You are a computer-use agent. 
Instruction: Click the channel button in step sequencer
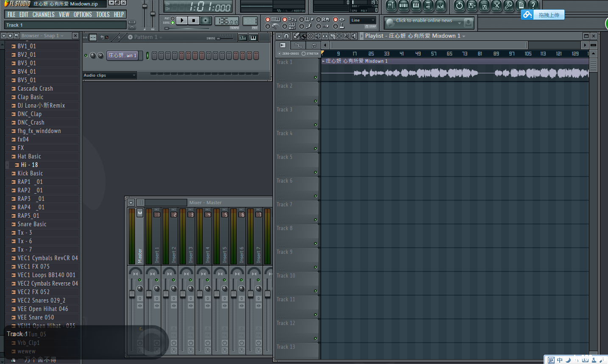122,56
